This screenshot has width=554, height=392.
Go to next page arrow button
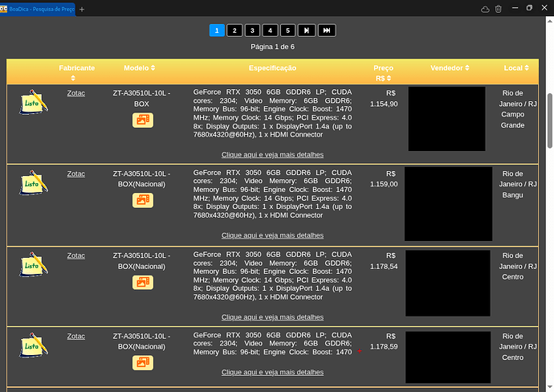click(x=307, y=31)
